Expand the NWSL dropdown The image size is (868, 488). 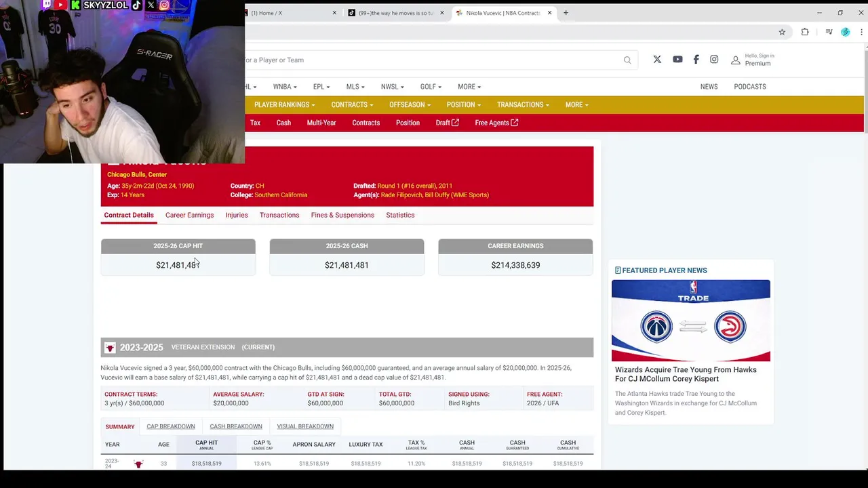coord(392,87)
